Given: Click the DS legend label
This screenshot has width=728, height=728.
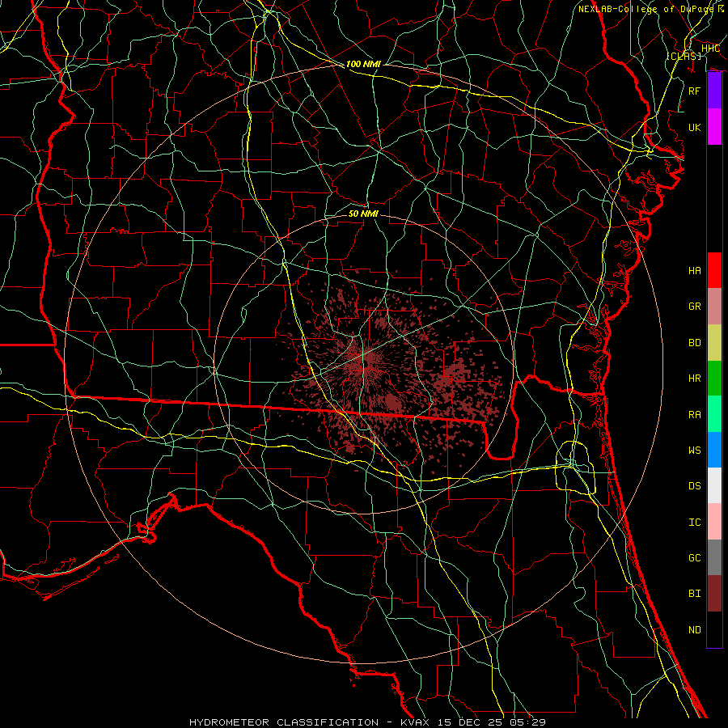Looking at the screenshot, I should coord(695,486).
